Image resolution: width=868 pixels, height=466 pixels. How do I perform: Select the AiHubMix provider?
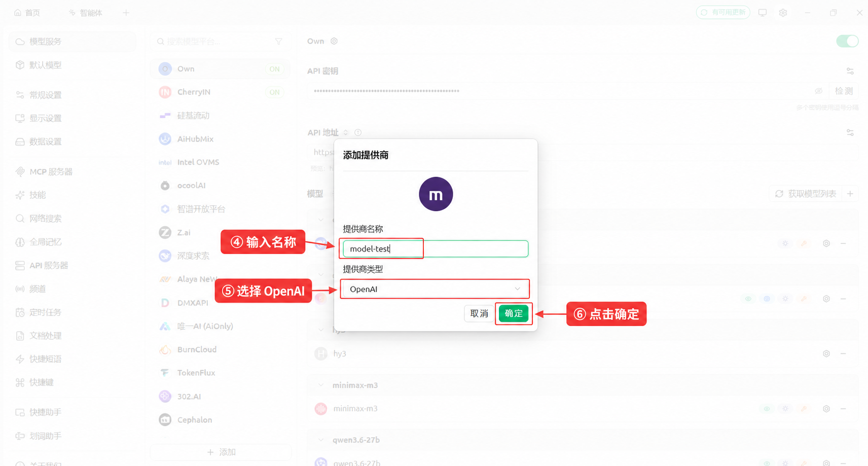[221, 139]
